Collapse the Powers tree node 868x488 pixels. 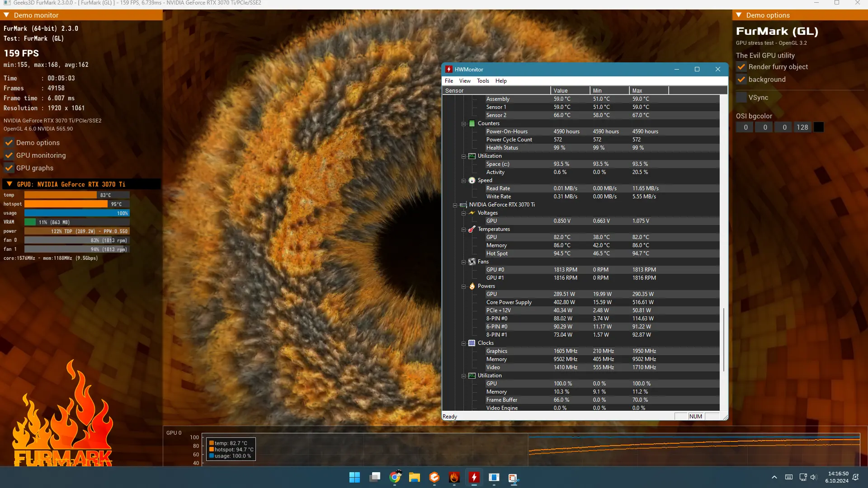(x=463, y=286)
